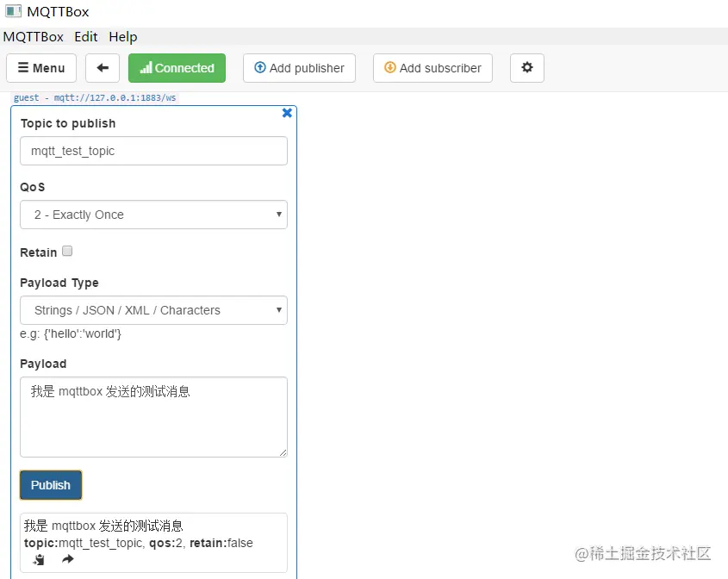This screenshot has width=728, height=579.
Task: Republish message using the share arrow icon
Action: tap(68, 559)
